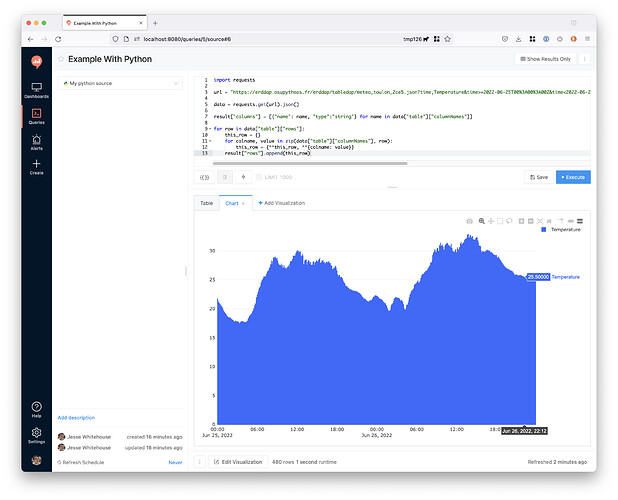Open the more-options menu beside Edit Visualization
Viewport: 618px width, 500px height.
point(200,462)
